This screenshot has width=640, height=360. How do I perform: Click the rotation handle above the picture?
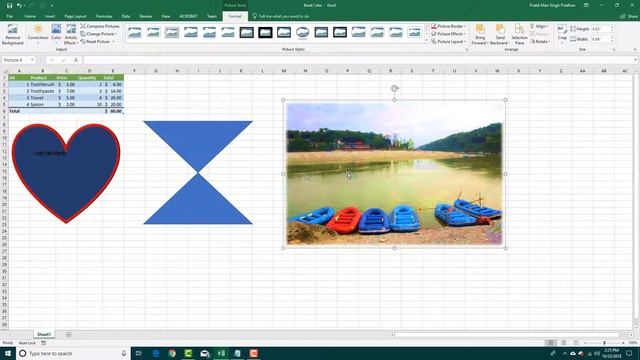point(394,89)
